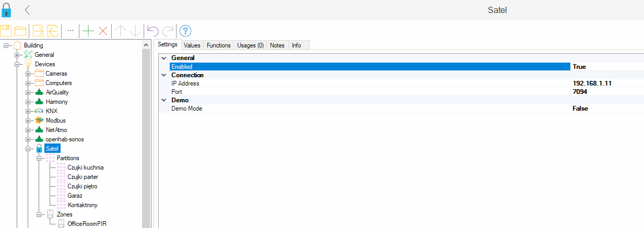The width and height of the screenshot is (644, 228).
Task: Click the import arrow document icon
Action: click(39, 31)
